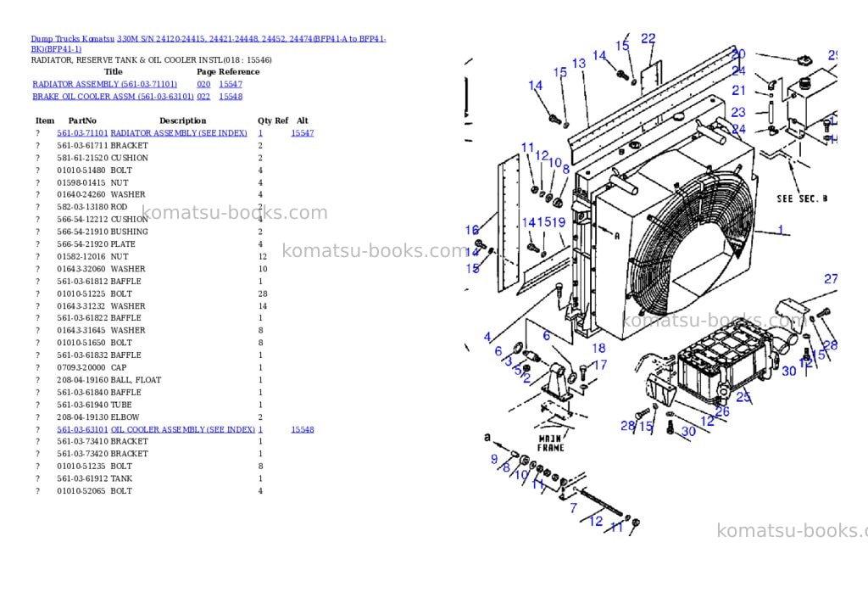868x615 pixels.
Task: Click callout 4 left of radiator bottom
Action: pos(487,336)
